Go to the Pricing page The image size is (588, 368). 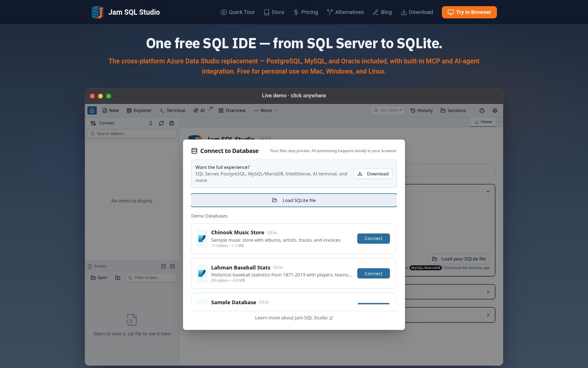tap(305, 12)
